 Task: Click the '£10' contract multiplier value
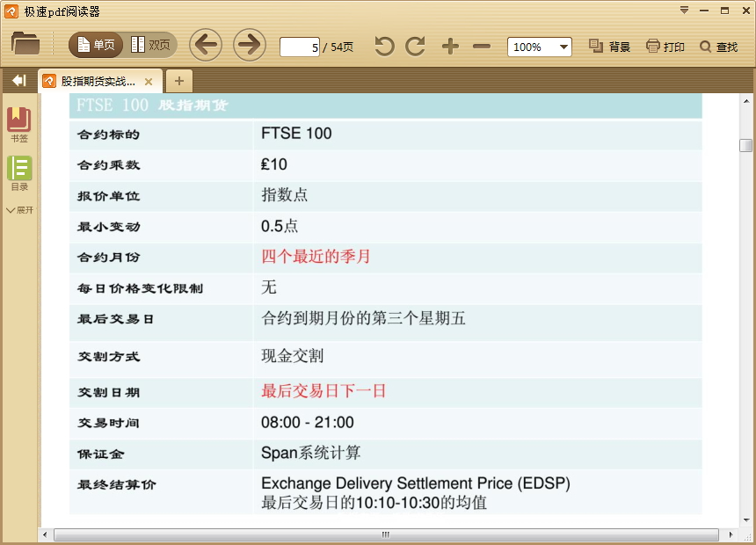[274, 164]
